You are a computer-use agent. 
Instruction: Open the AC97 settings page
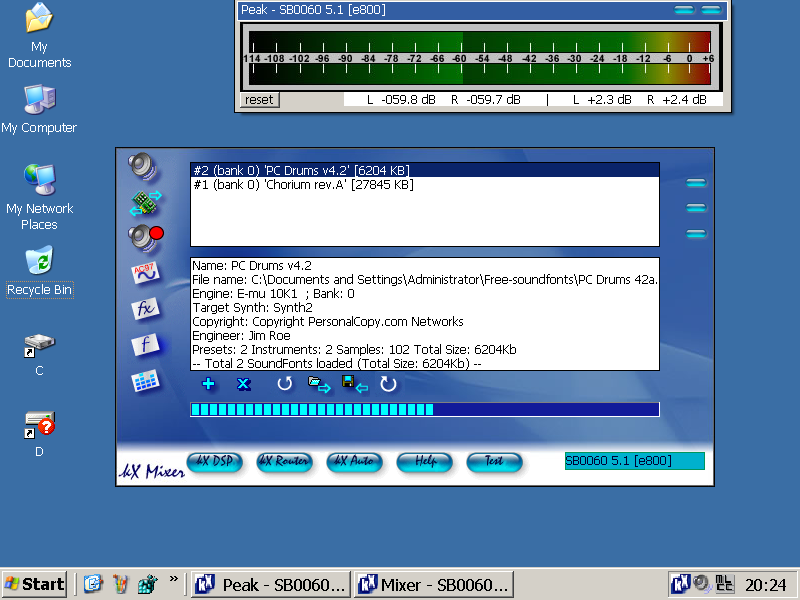tap(145, 273)
